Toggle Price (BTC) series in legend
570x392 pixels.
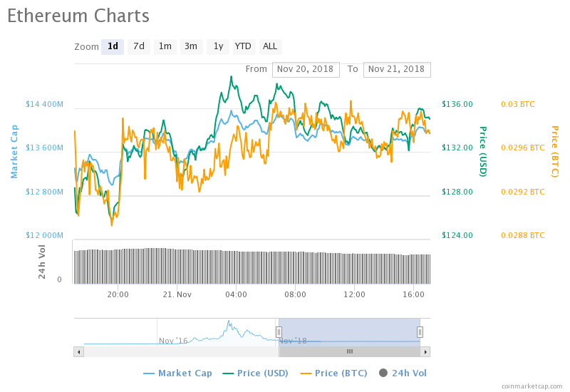pos(333,373)
